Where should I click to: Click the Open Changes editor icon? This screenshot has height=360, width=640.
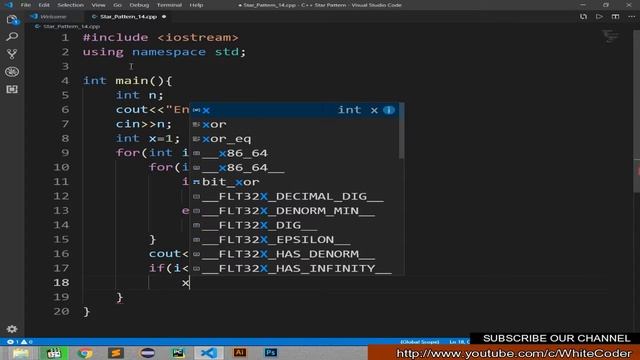click(583, 17)
